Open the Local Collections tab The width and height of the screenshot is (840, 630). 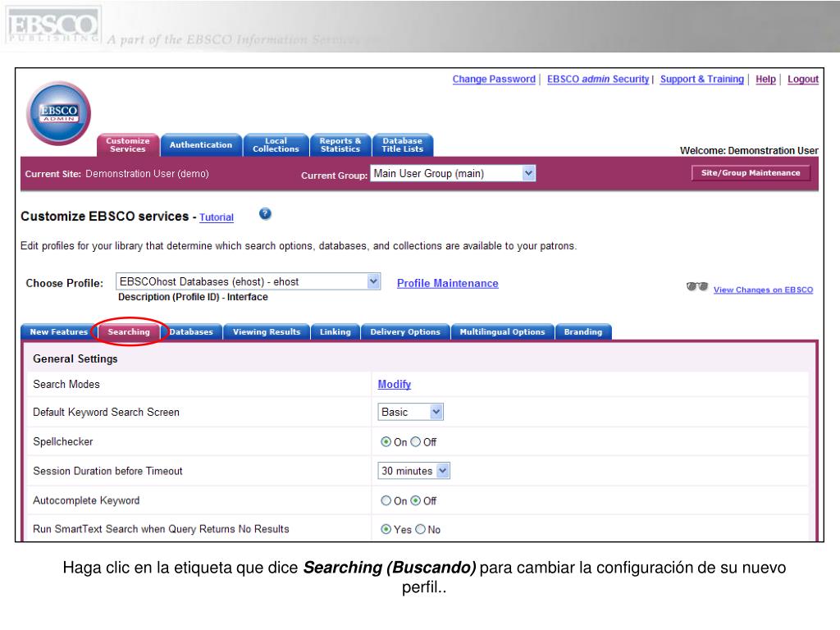(x=276, y=145)
